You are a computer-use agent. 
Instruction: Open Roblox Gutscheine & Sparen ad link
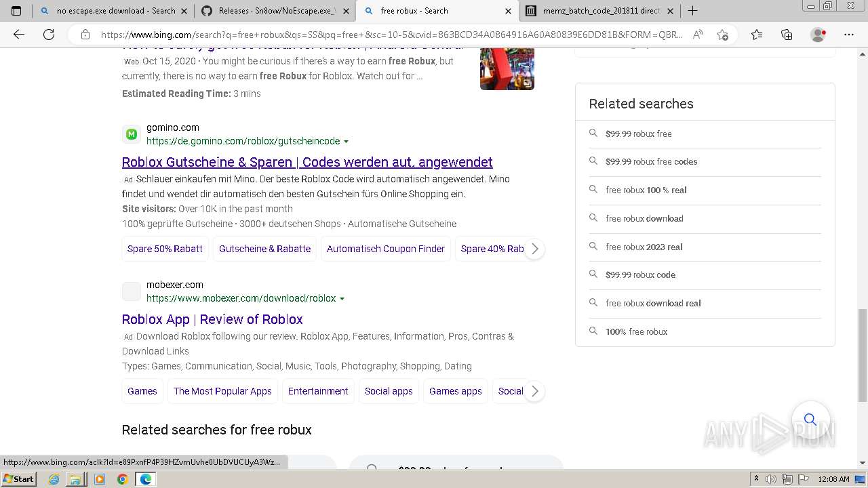point(307,162)
